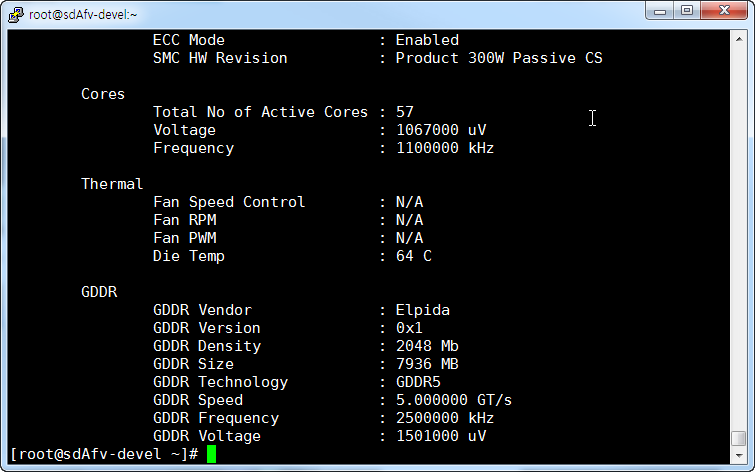The height and width of the screenshot is (472, 755).
Task: Click the Die Temp label
Action: [x=189, y=256]
